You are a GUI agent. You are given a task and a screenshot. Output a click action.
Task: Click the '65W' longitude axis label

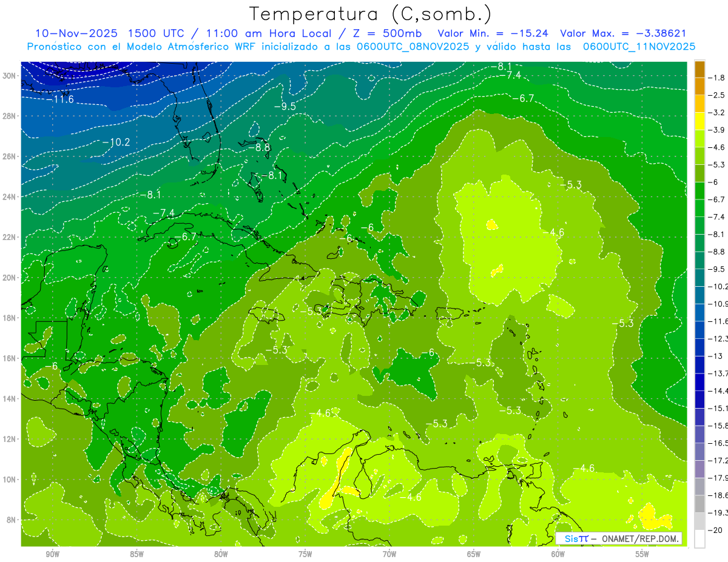coord(474,554)
